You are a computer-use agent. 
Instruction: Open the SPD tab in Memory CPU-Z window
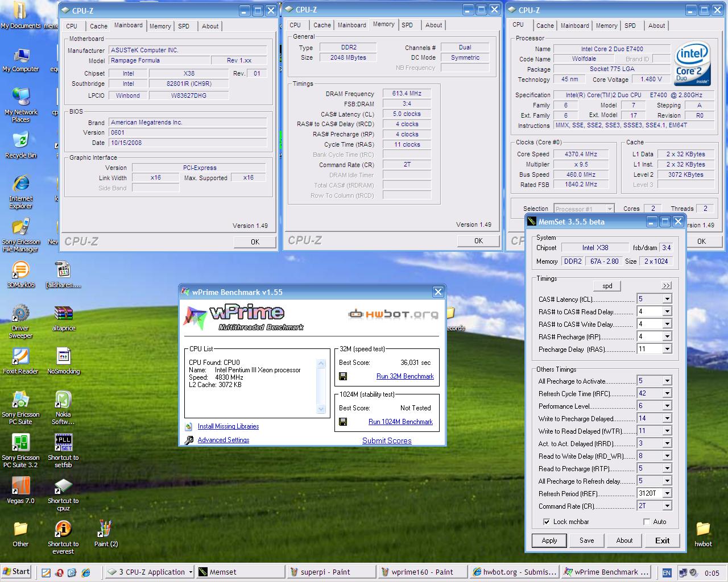point(407,25)
